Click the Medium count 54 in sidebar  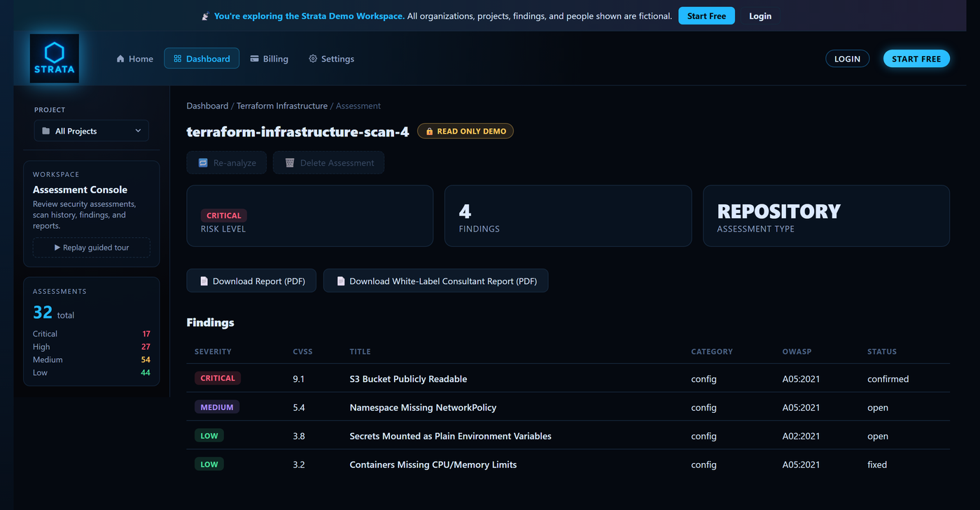pos(146,360)
